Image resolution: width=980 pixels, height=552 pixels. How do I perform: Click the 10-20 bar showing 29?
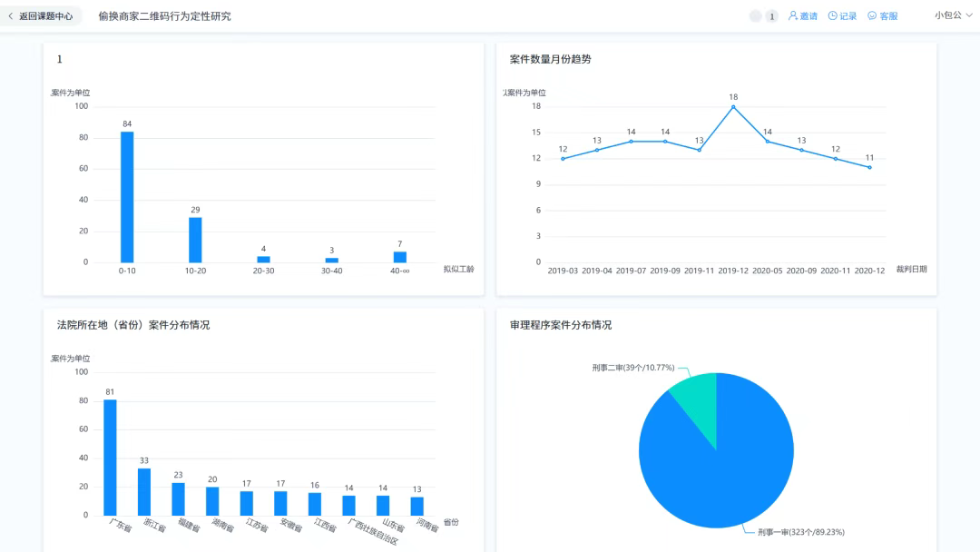click(195, 240)
